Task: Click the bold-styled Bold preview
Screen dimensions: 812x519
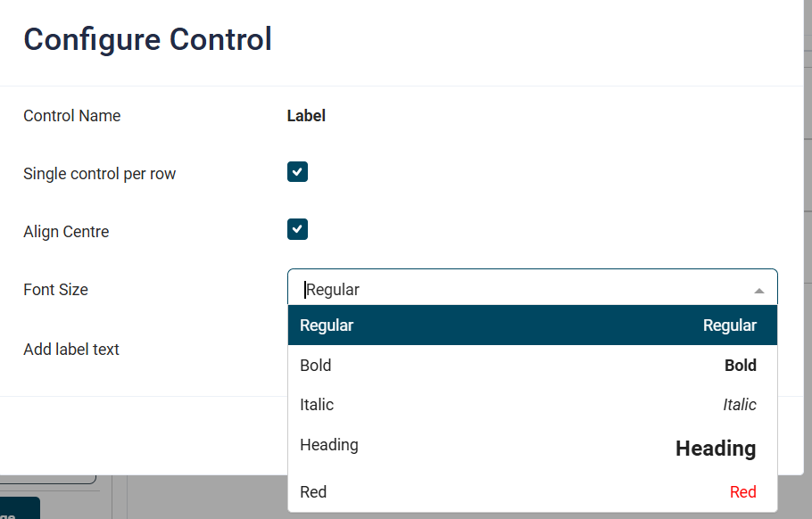Action: pyautogui.click(x=740, y=366)
